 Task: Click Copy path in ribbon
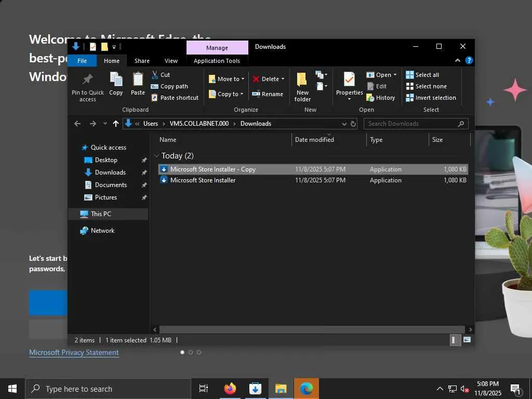[x=169, y=86]
